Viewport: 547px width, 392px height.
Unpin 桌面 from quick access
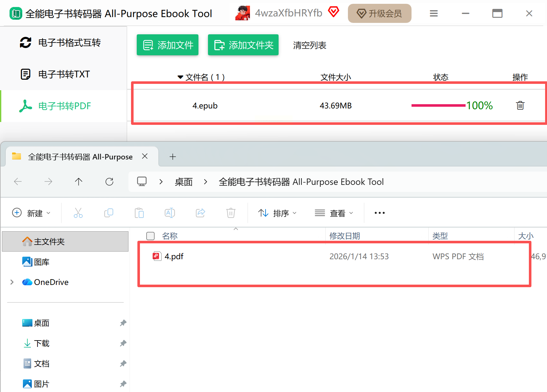[x=123, y=323]
